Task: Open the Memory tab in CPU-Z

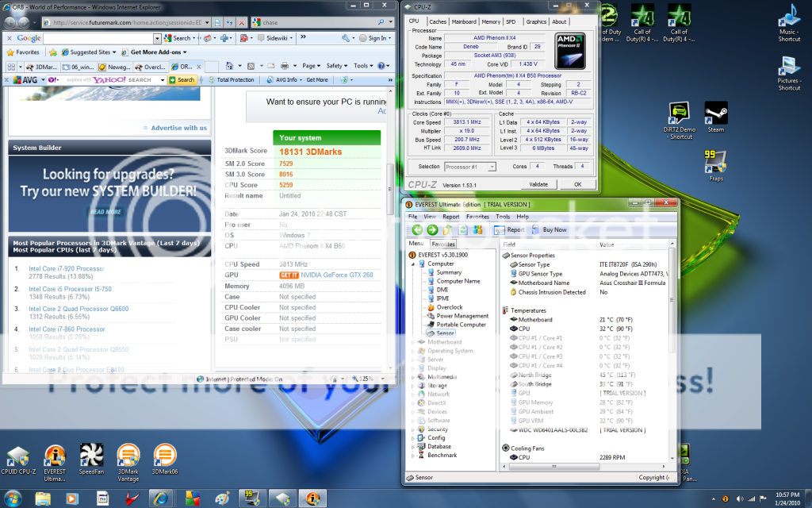Action: click(491, 21)
